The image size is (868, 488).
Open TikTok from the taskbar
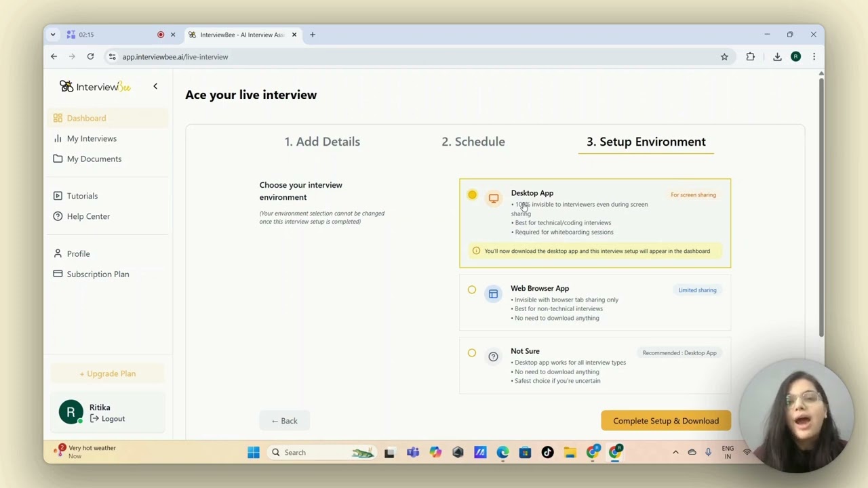tap(547, 452)
